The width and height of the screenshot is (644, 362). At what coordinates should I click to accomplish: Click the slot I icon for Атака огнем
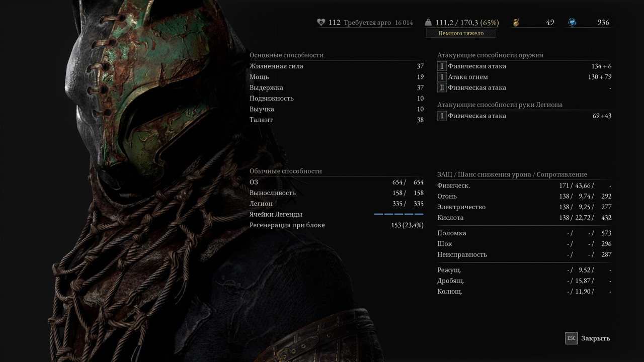coord(442,77)
